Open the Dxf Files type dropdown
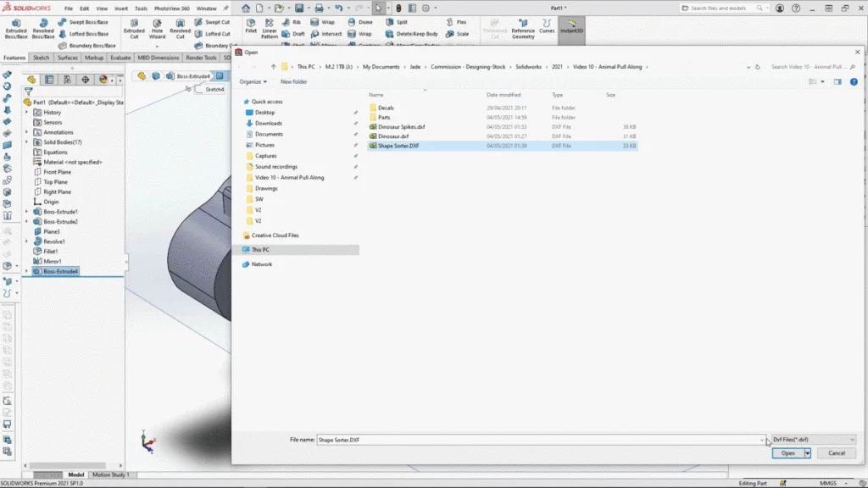This screenshot has height=488, width=868. 814,440
